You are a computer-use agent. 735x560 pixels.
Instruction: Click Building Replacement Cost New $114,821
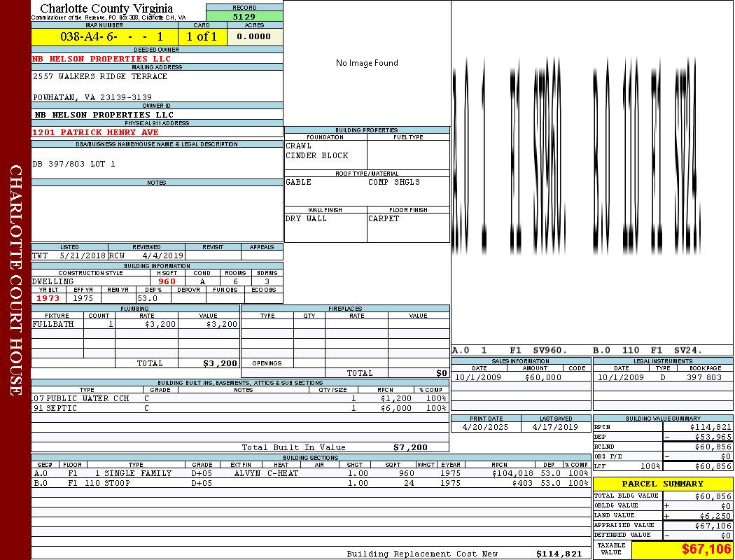[x=559, y=554]
